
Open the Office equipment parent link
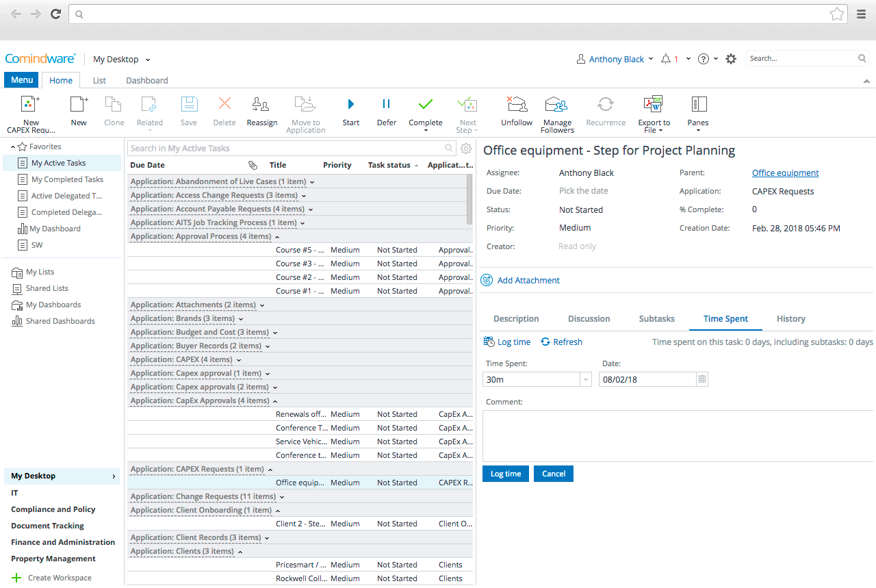pyautogui.click(x=785, y=173)
